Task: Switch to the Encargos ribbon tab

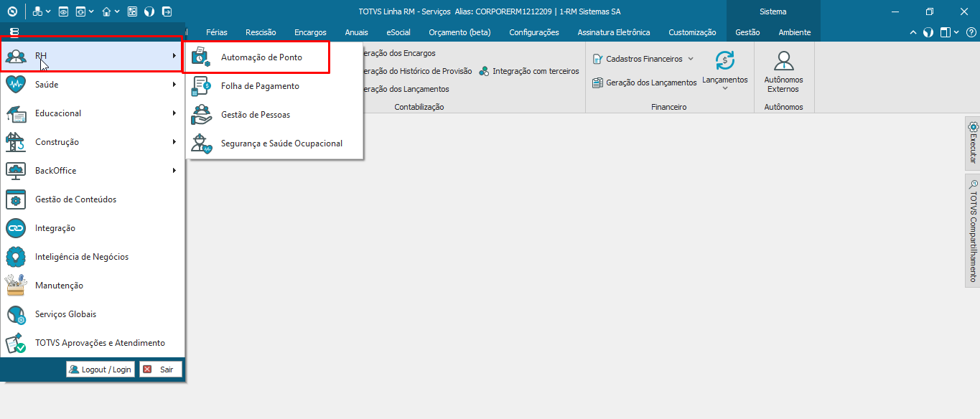Action: point(310,32)
